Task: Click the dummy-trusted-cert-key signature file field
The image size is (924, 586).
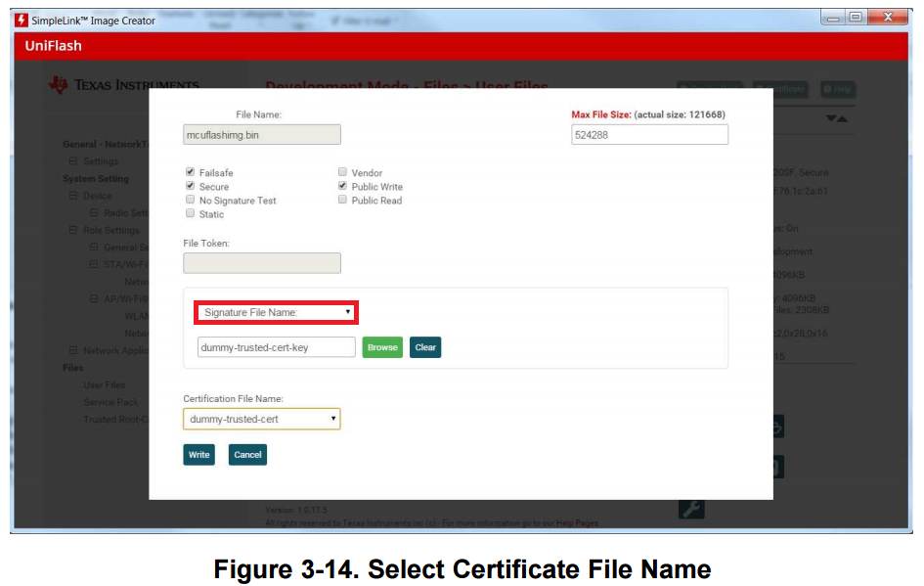Action: (277, 347)
